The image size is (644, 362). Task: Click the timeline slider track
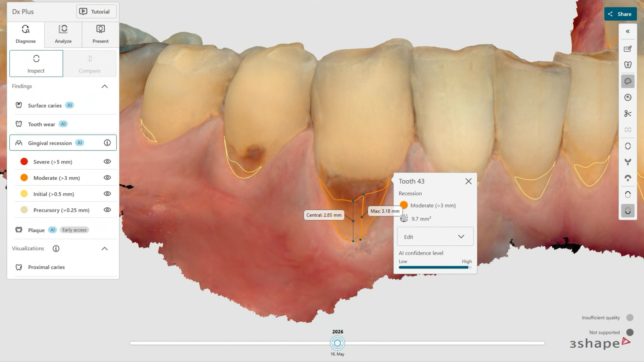[337, 343]
